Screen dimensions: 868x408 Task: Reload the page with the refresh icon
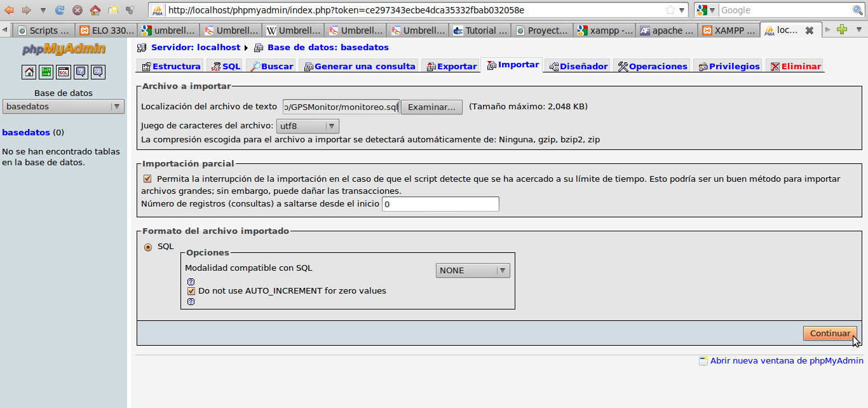tap(60, 10)
